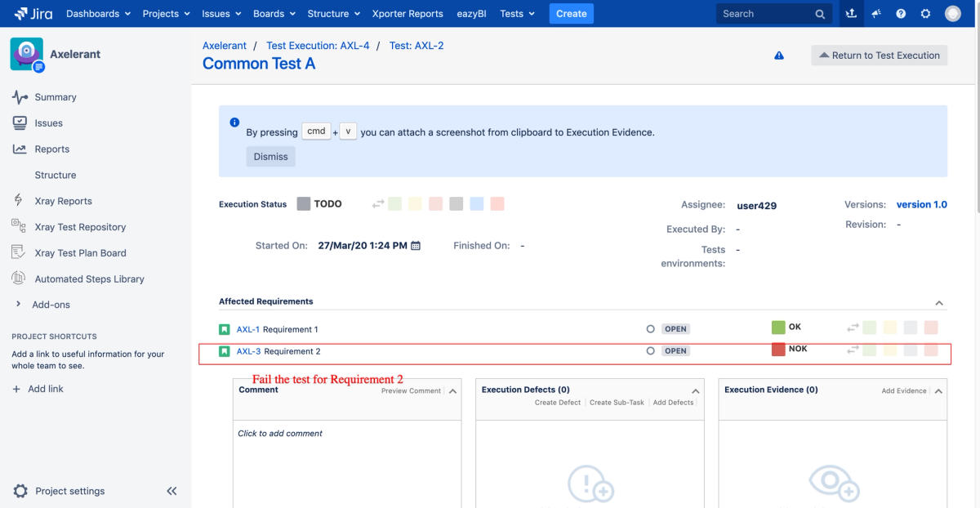Open the feedback megaphone icon
The height and width of the screenshot is (508, 980).
click(876, 14)
